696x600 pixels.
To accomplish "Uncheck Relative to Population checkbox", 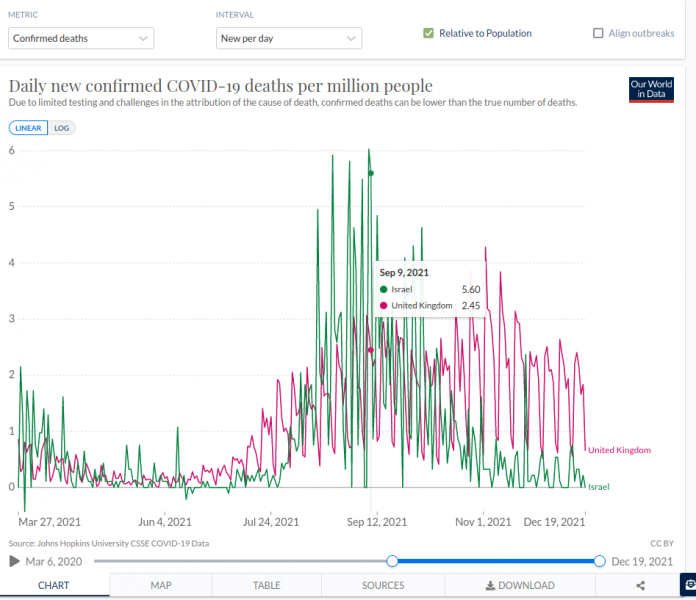I will [429, 33].
